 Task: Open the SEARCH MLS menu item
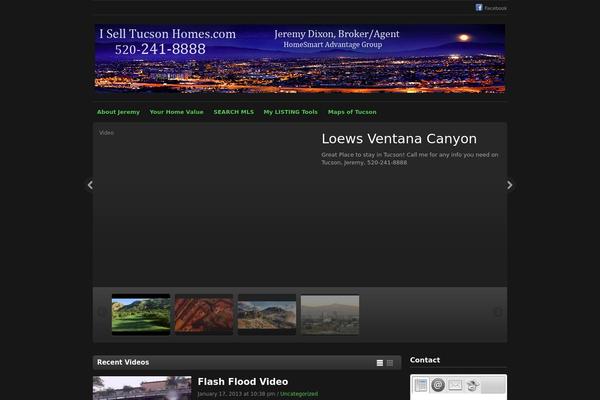click(233, 112)
